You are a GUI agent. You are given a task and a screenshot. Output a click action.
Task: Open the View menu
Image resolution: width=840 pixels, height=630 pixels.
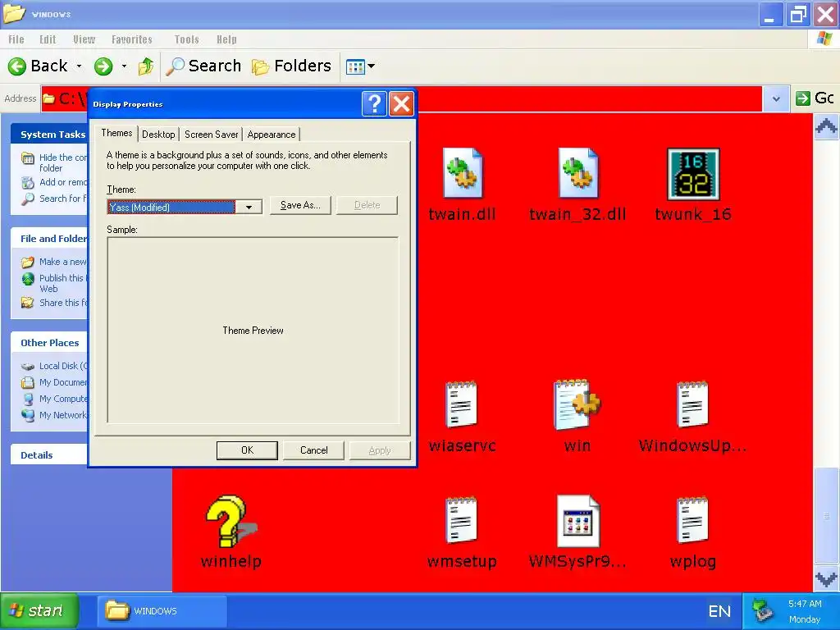(84, 39)
